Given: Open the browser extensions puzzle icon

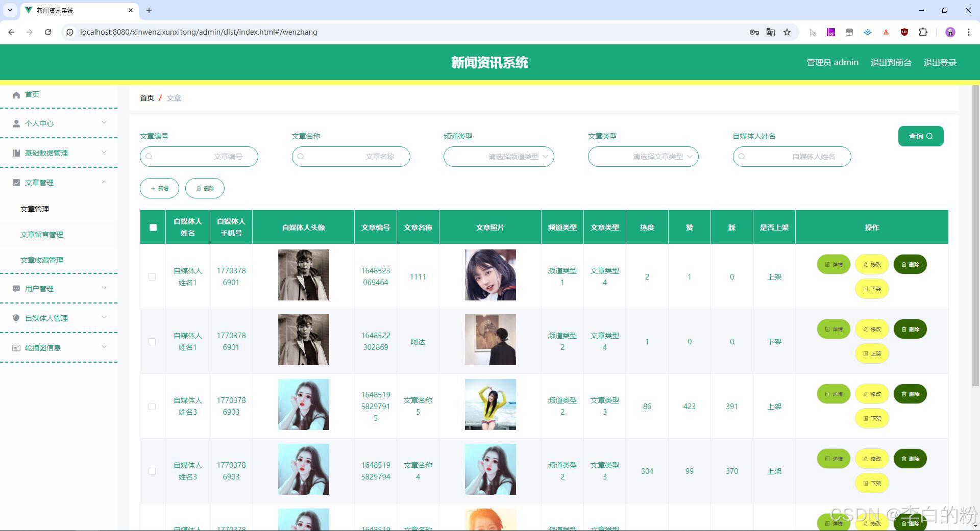Looking at the screenshot, I should tap(923, 32).
